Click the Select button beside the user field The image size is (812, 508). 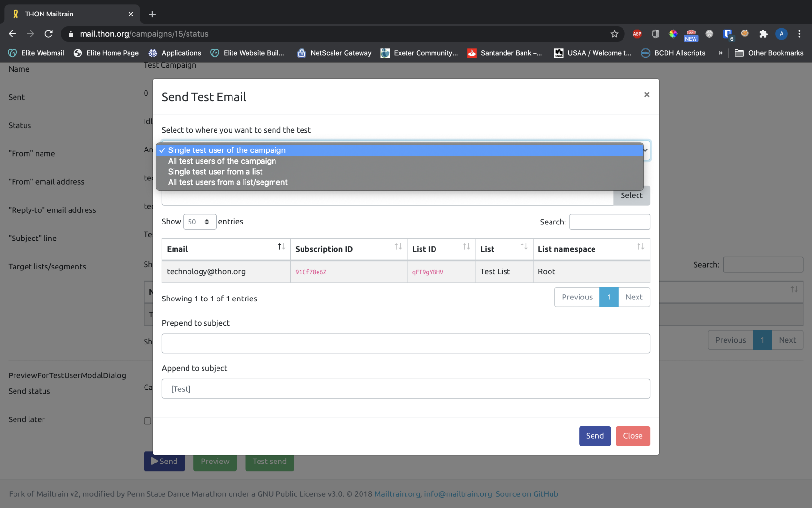631,195
